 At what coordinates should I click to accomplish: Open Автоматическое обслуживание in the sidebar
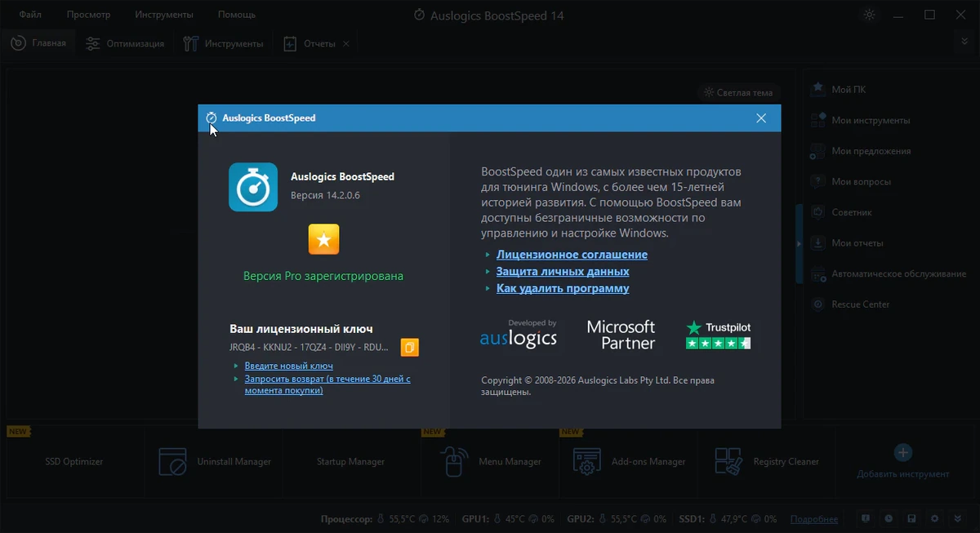click(889, 273)
